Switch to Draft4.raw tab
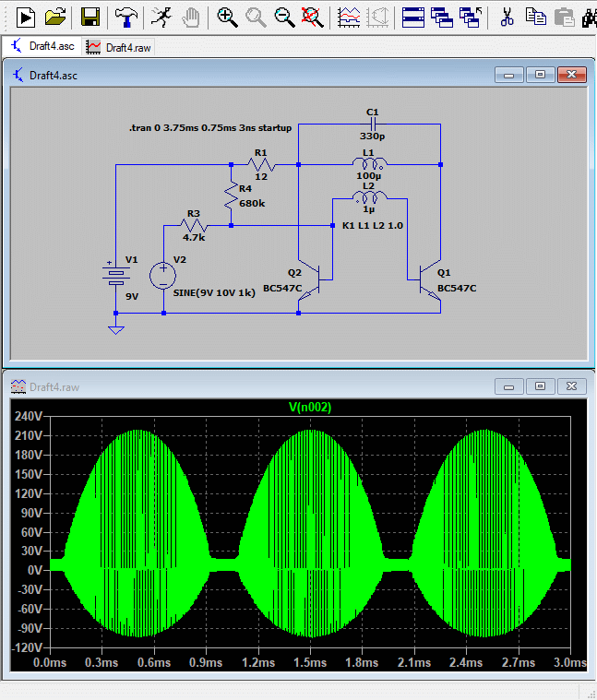The image size is (597, 700). (x=118, y=47)
